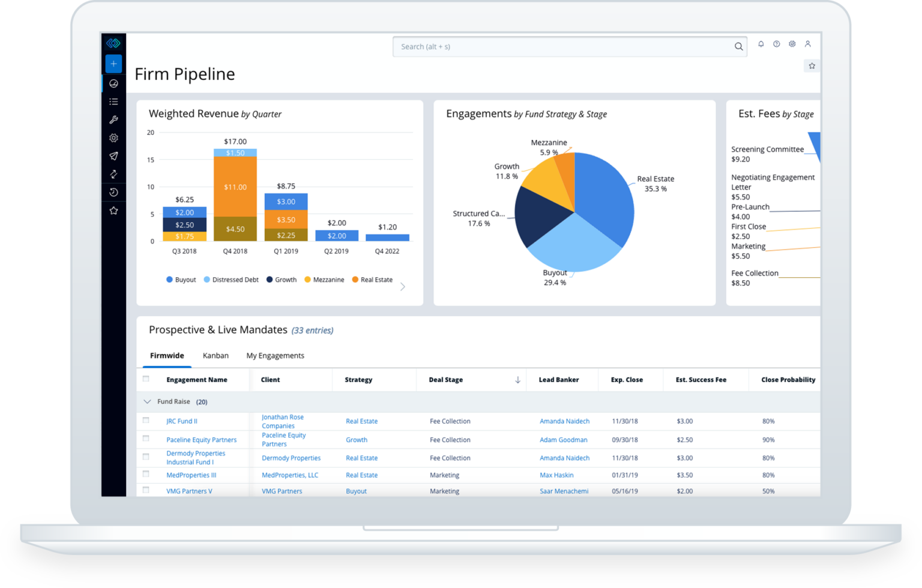Viewport: 922px width, 588px height.
Task: Collapse the Fund Raise group chevron
Action: (147, 401)
